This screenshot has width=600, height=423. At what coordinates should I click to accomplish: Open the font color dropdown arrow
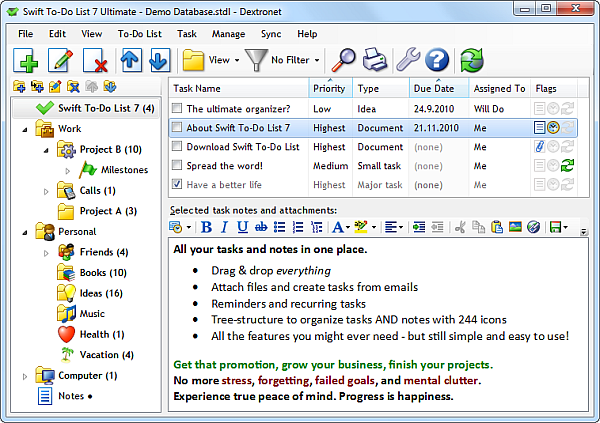pyautogui.click(x=348, y=227)
